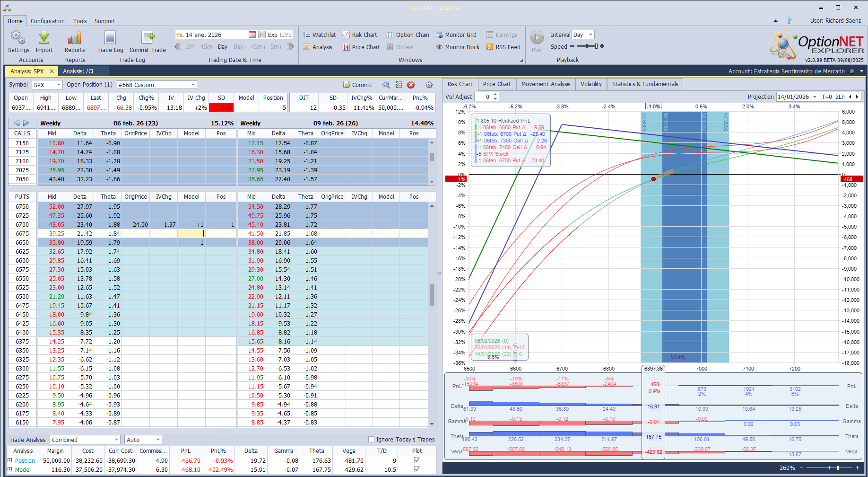This screenshot has height=477, width=868.
Task: Open the Support menu
Action: (105, 21)
